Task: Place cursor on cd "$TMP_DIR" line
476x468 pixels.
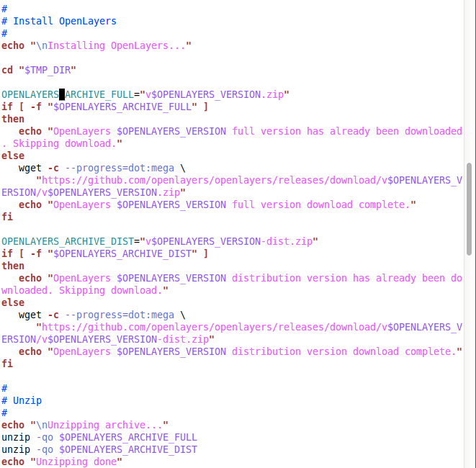Action: pos(39,70)
